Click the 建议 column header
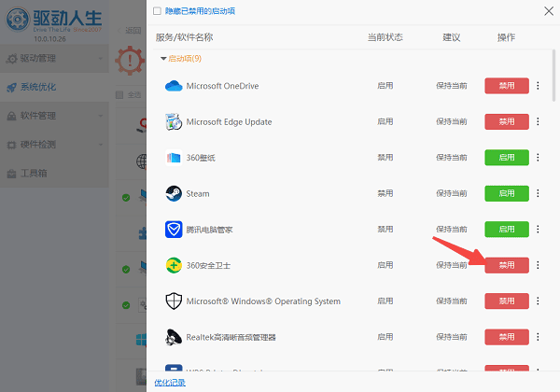This screenshot has width=560, height=392. click(452, 37)
